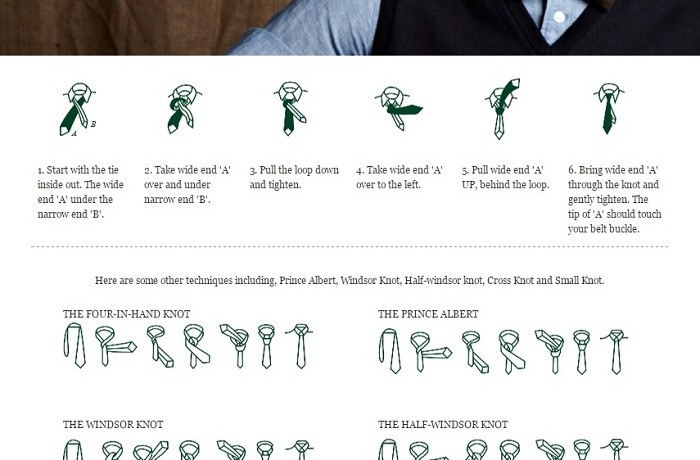Click THE WINDSOR KNOT heading

click(113, 424)
